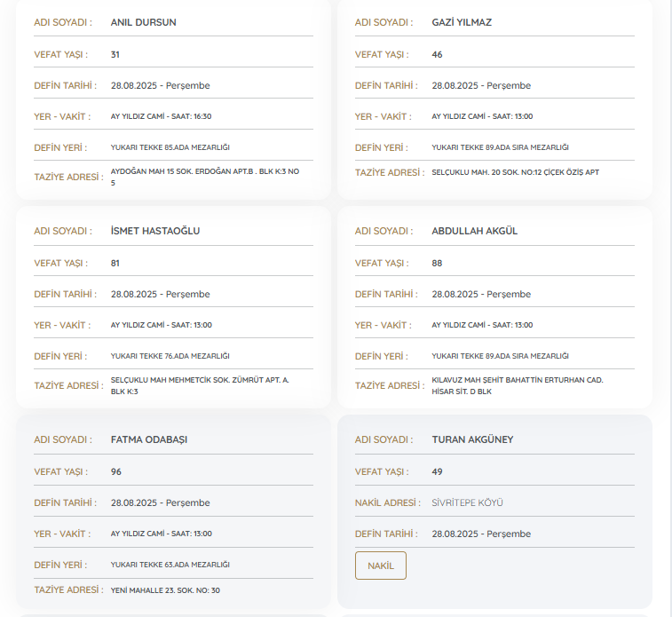
Task: Click the death age 96 value
Action: click(x=116, y=471)
